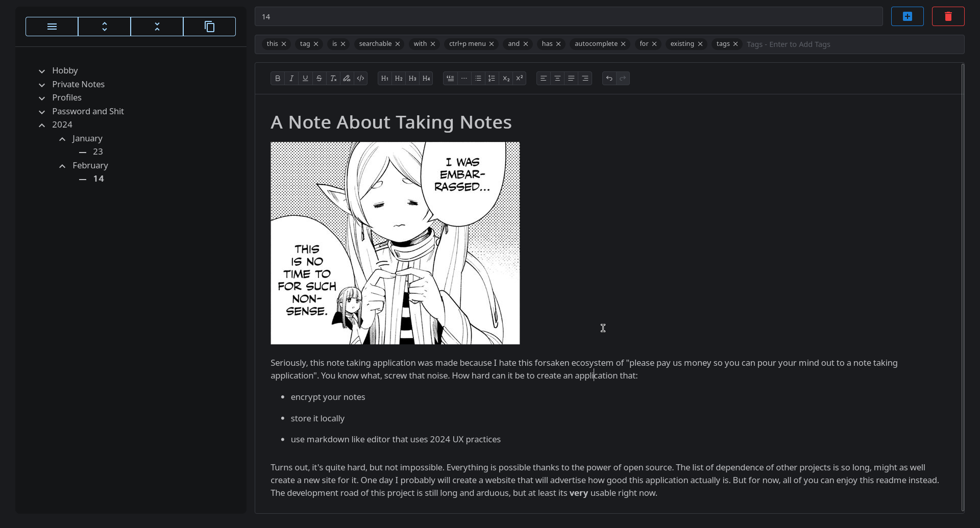Create a numbered list

[492, 79]
